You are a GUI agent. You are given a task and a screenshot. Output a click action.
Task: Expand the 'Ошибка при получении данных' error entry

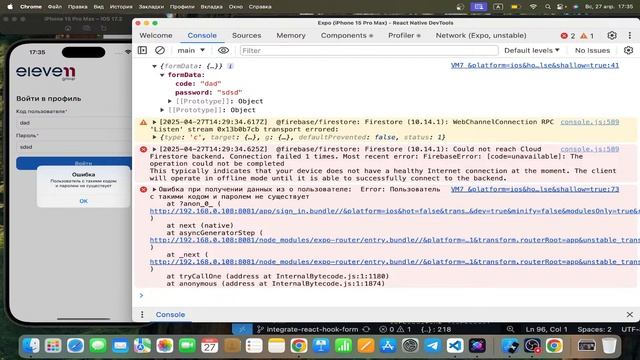click(x=154, y=189)
